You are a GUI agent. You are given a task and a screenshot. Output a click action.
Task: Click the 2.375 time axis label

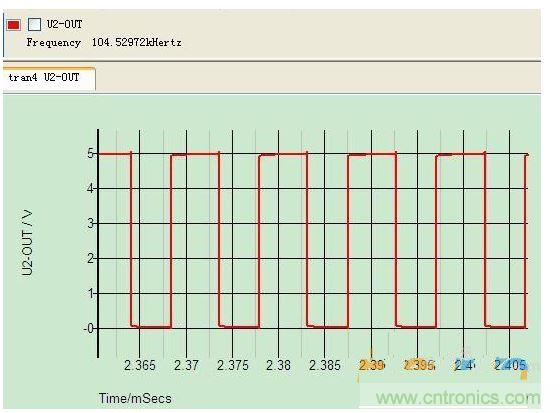[232, 365]
